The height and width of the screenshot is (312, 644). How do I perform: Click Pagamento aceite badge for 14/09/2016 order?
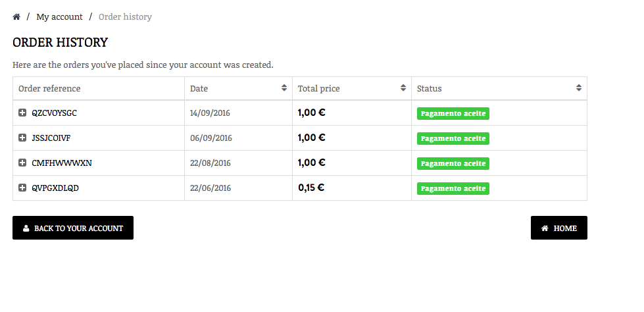coord(453,113)
